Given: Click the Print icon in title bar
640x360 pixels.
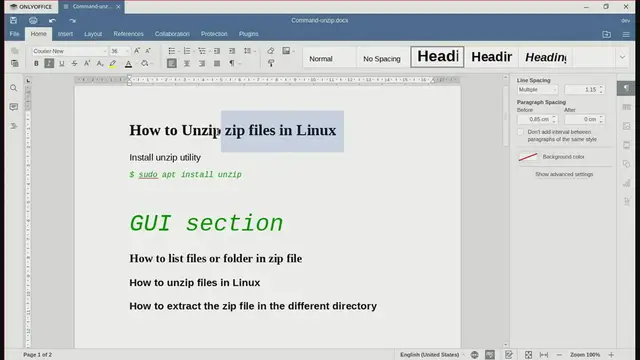Looking at the screenshot, I should (x=33, y=20).
